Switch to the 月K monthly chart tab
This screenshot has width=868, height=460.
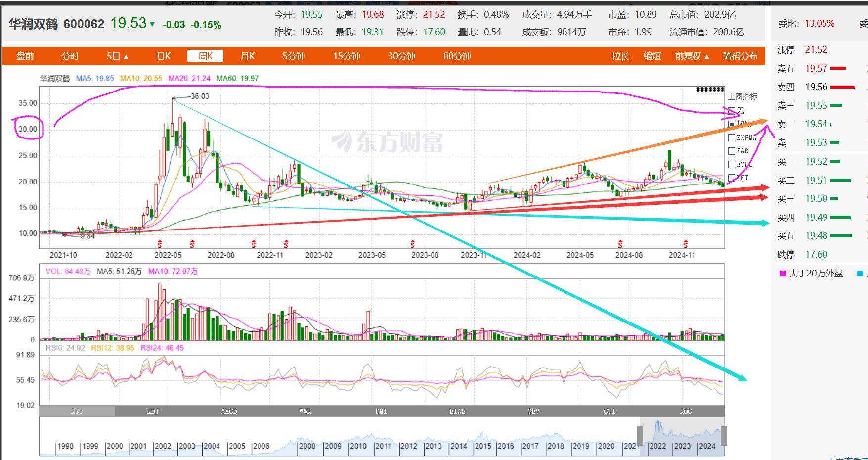click(x=247, y=56)
